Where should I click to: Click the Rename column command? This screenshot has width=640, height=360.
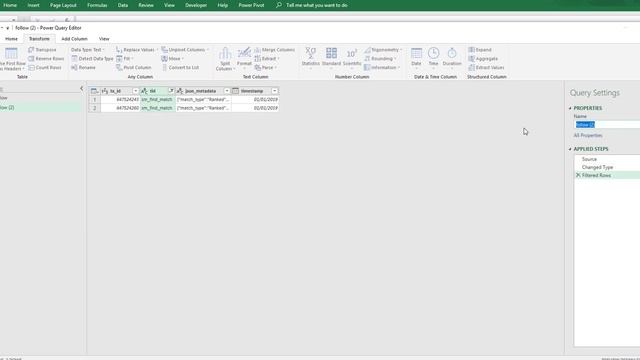[83, 68]
